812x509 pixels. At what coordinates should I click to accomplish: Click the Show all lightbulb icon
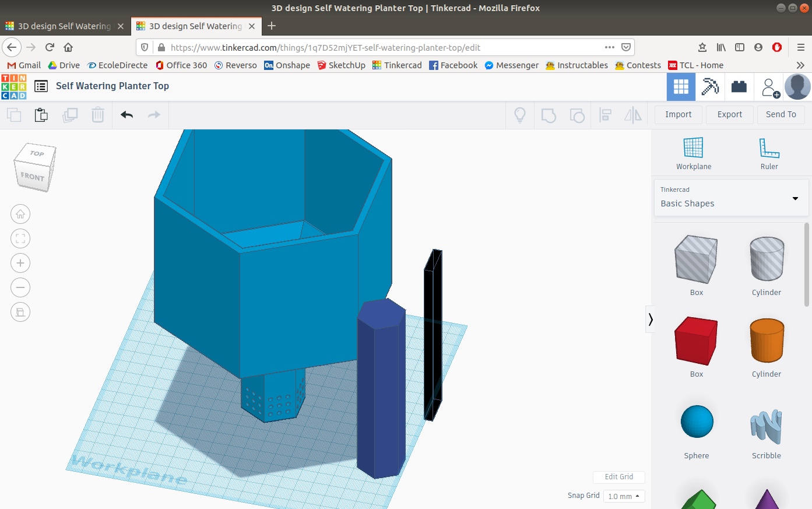[x=520, y=115]
